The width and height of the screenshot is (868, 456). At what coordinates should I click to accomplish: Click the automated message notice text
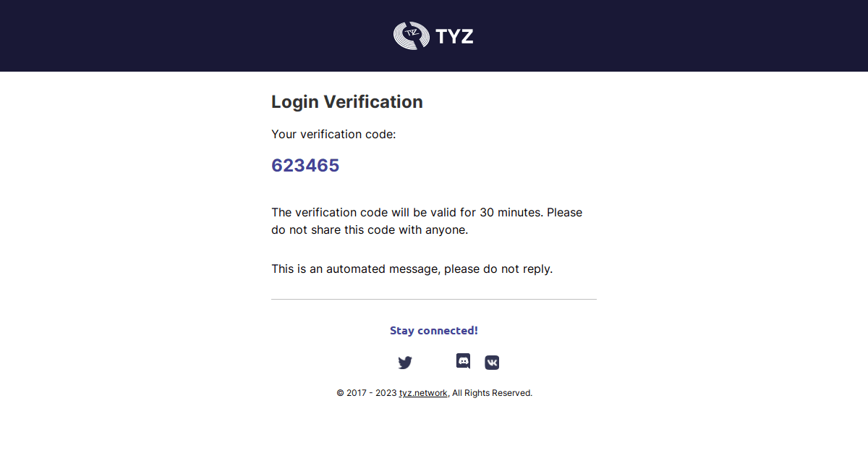pos(412,269)
